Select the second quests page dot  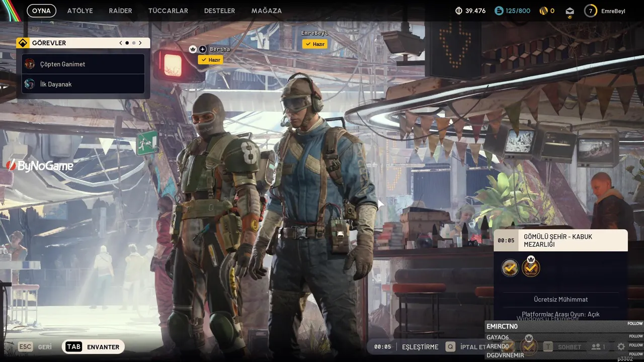pyautogui.click(x=134, y=43)
